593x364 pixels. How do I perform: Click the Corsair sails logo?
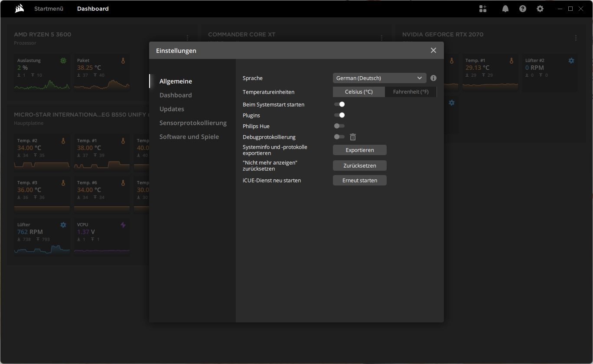(x=19, y=9)
